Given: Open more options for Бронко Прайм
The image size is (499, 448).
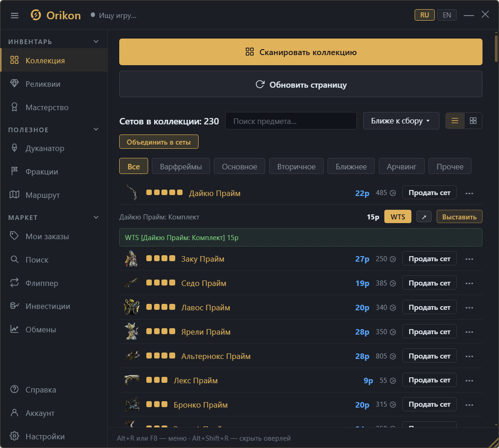Looking at the screenshot, I should 469,405.
